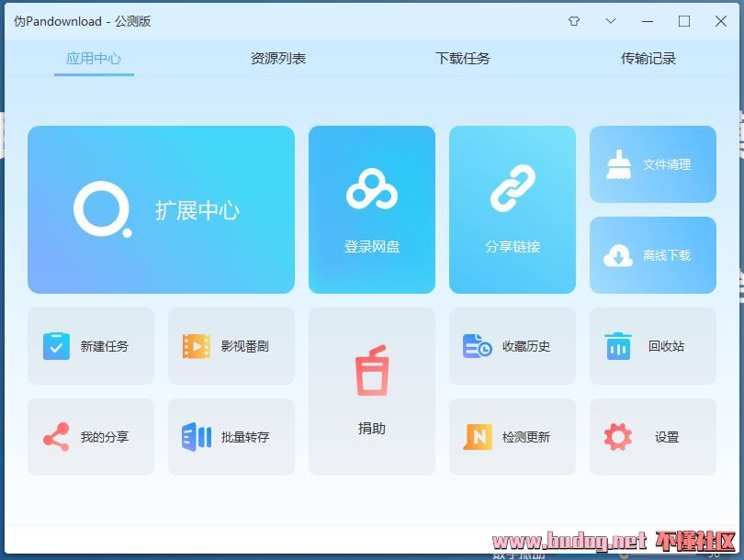The image size is (744, 560).
Task: Click the 回收站 trash bin icon
Action: click(618, 346)
